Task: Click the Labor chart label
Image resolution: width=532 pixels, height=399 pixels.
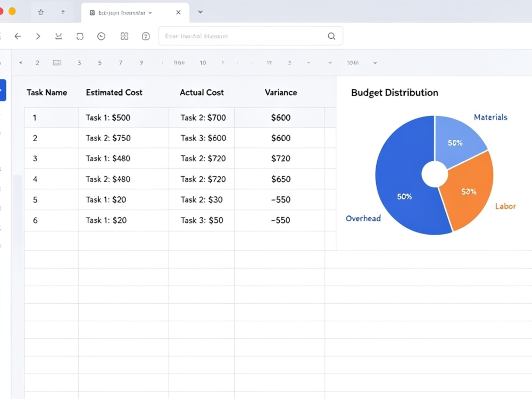Action: (505, 206)
